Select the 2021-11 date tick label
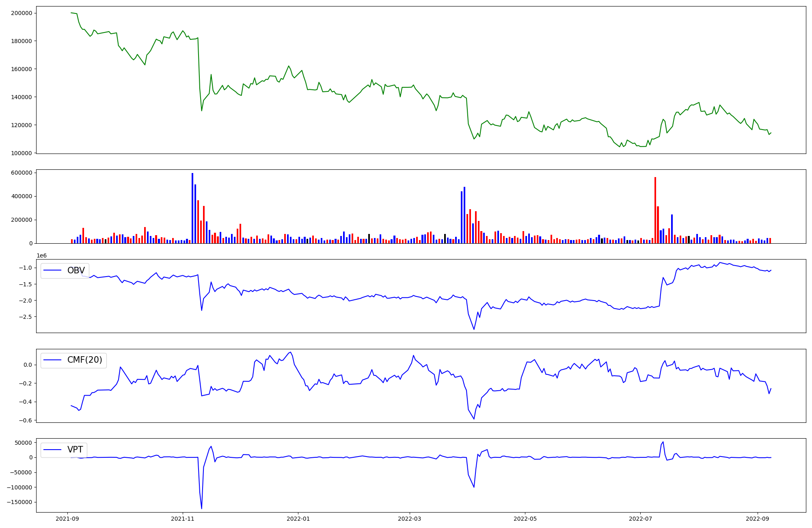The image size is (812, 528). pyautogui.click(x=183, y=519)
